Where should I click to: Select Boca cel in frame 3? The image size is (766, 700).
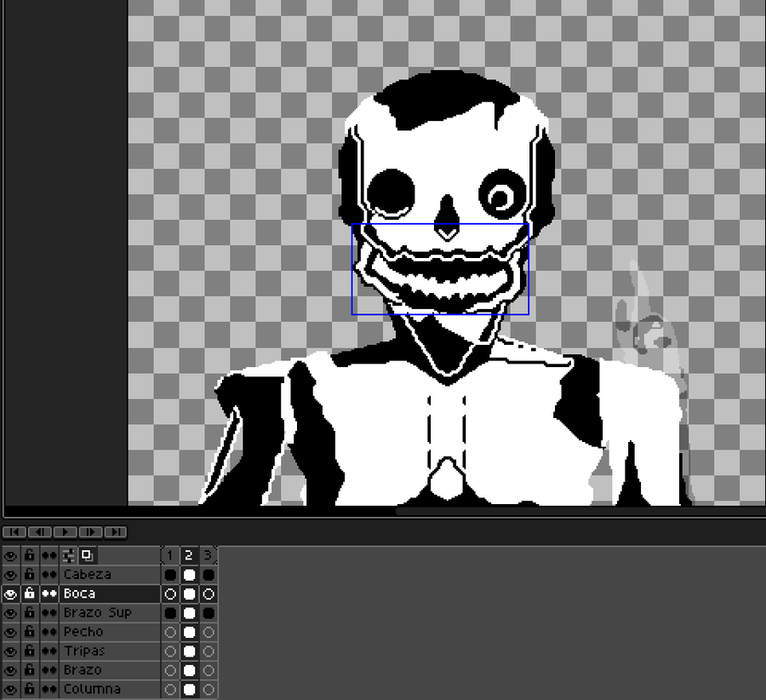pos(209,594)
